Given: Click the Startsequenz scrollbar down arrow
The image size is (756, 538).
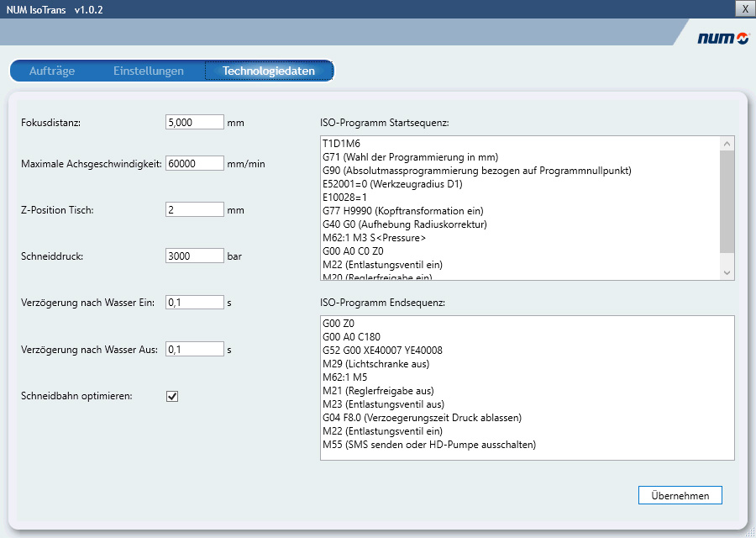Looking at the screenshot, I should coord(727,272).
